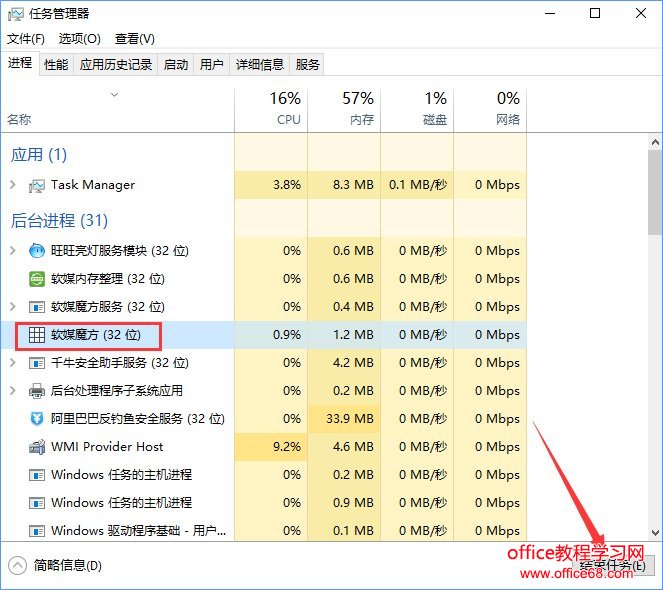This screenshot has width=663, height=590.
Task: Sort by the 内存 column header
Action: pos(344,110)
